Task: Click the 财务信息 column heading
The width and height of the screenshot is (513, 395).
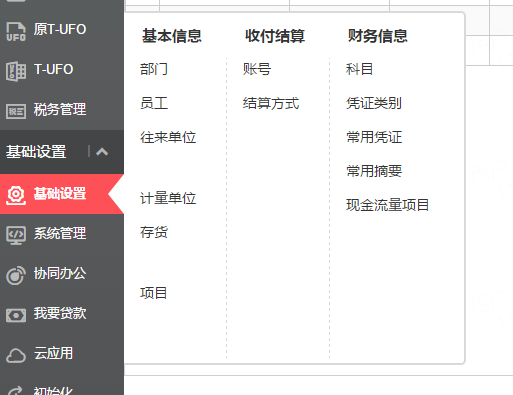Action: click(x=378, y=36)
